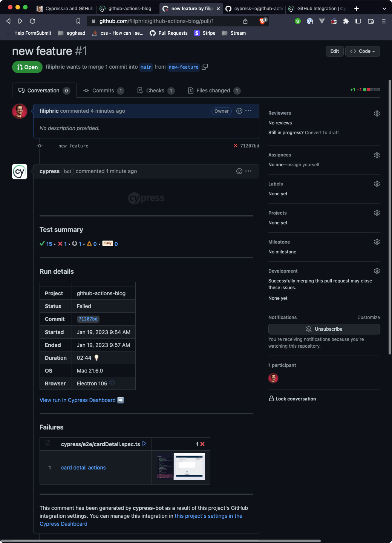Unsubscribe from repository notifications
This screenshot has height=543, width=392.
click(x=324, y=329)
